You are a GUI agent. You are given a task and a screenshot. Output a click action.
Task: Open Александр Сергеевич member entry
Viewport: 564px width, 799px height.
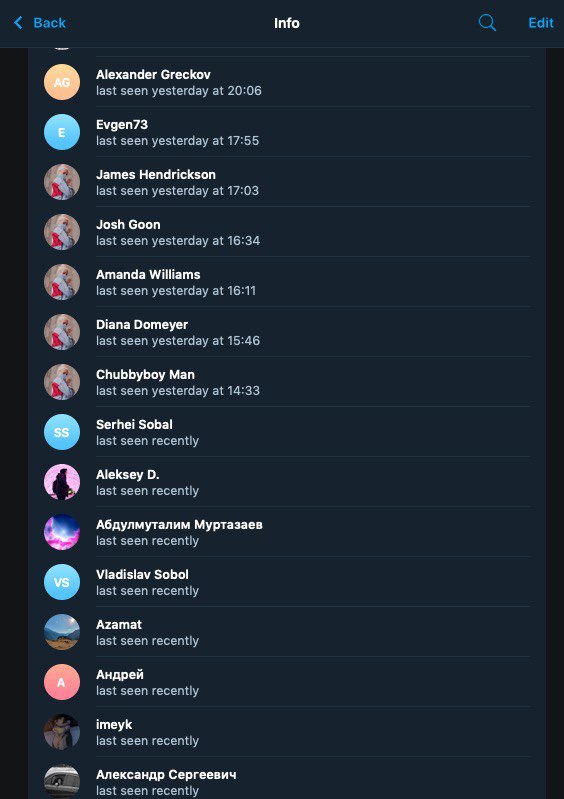(287, 778)
